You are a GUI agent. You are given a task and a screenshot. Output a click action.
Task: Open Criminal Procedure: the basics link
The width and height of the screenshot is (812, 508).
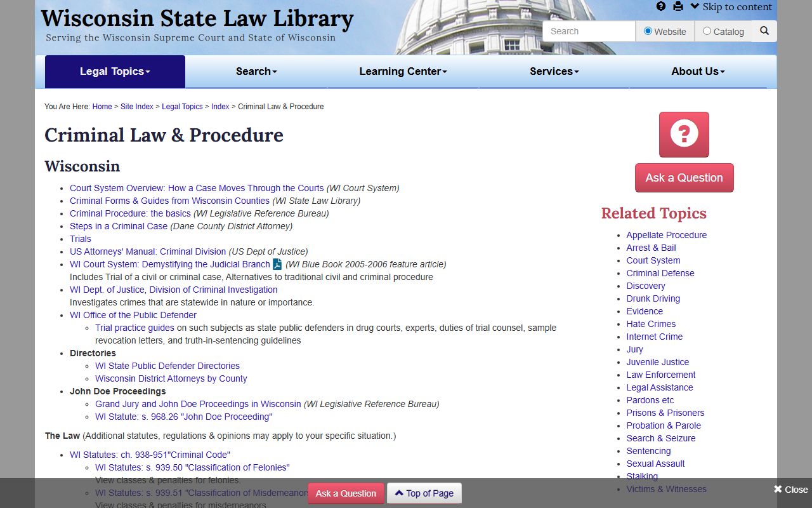(130, 213)
